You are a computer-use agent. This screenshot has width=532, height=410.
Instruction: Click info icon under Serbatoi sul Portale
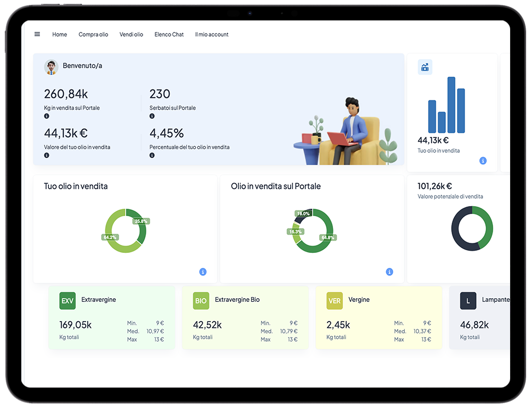click(152, 116)
